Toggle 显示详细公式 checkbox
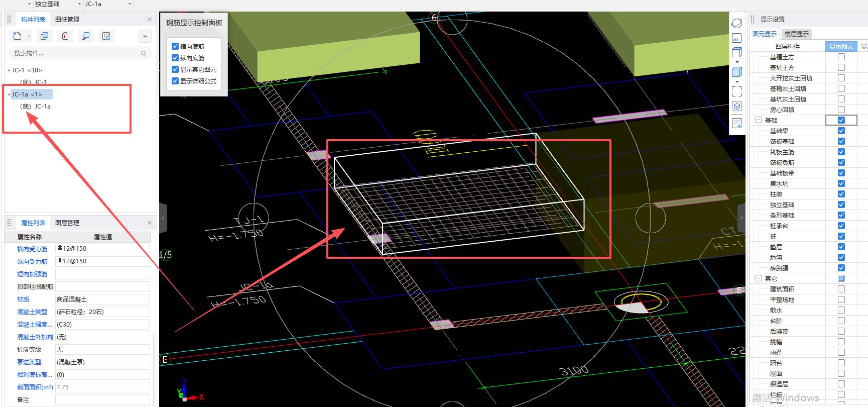 [175, 81]
